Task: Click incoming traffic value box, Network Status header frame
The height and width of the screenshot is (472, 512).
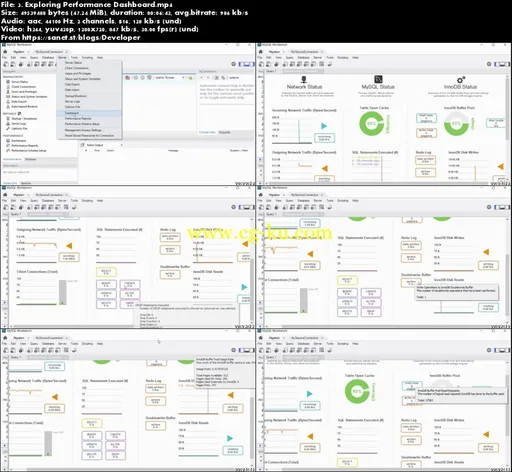Action: (324, 137)
